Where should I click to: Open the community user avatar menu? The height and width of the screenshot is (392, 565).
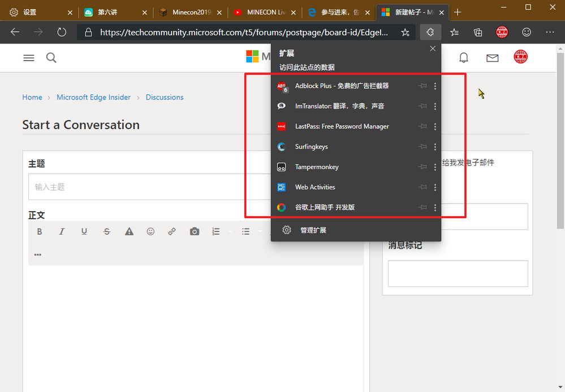(521, 57)
